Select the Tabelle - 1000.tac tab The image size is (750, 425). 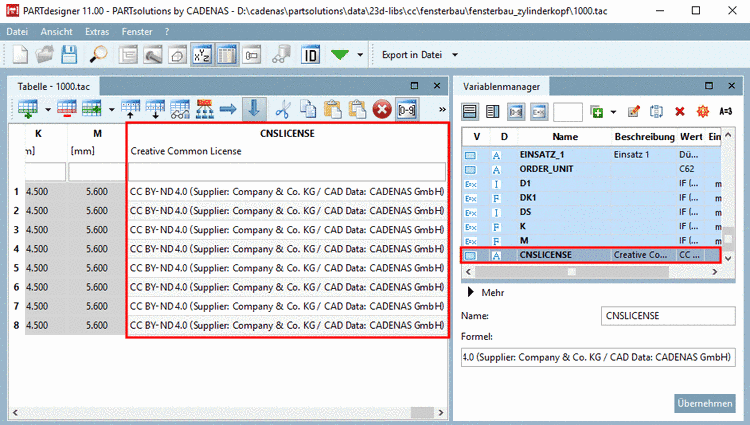coord(54,87)
